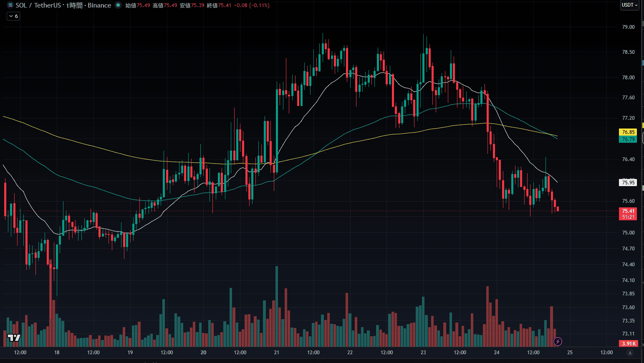Click the 12:00 label between dates 22 and 23
The width and height of the screenshot is (644, 363).
click(387, 353)
